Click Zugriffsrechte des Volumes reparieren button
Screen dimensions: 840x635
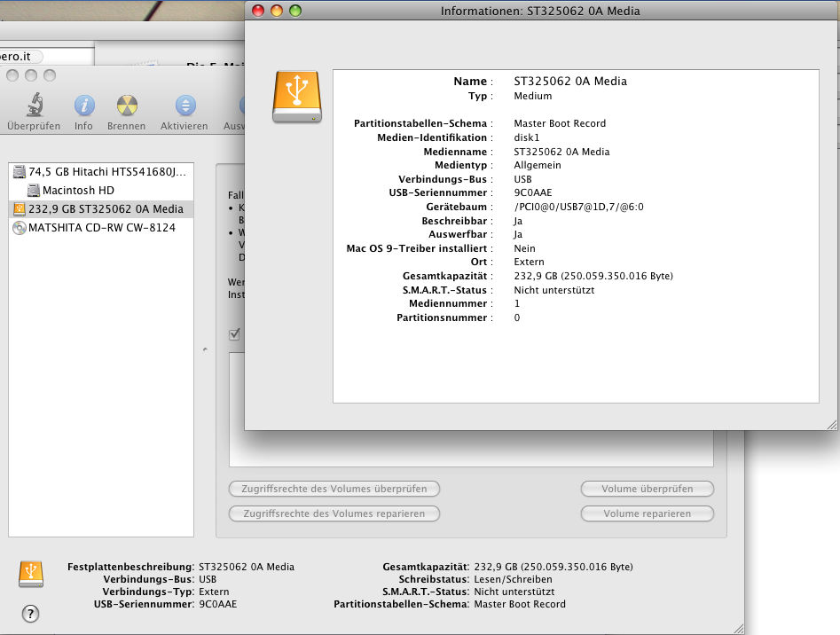pyautogui.click(x=334, y=513)
